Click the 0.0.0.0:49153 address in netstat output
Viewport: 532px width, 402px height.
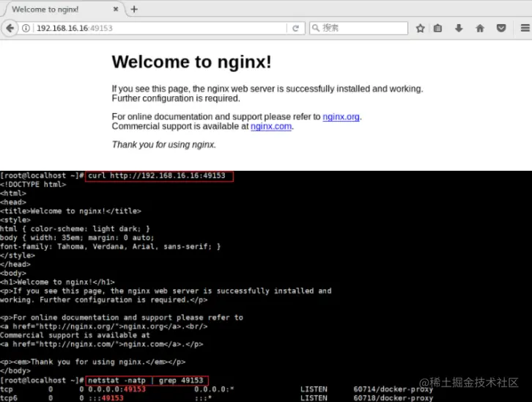[x=117, y=389]
